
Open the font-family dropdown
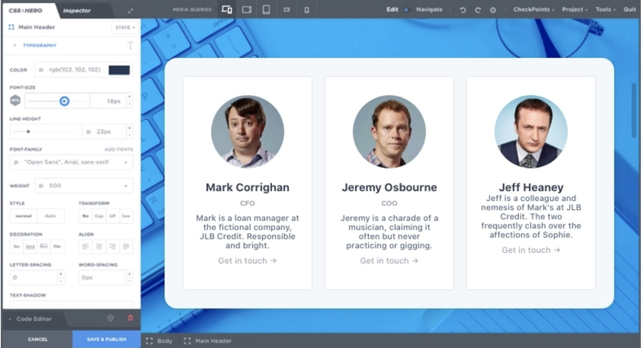pos(71,162)
